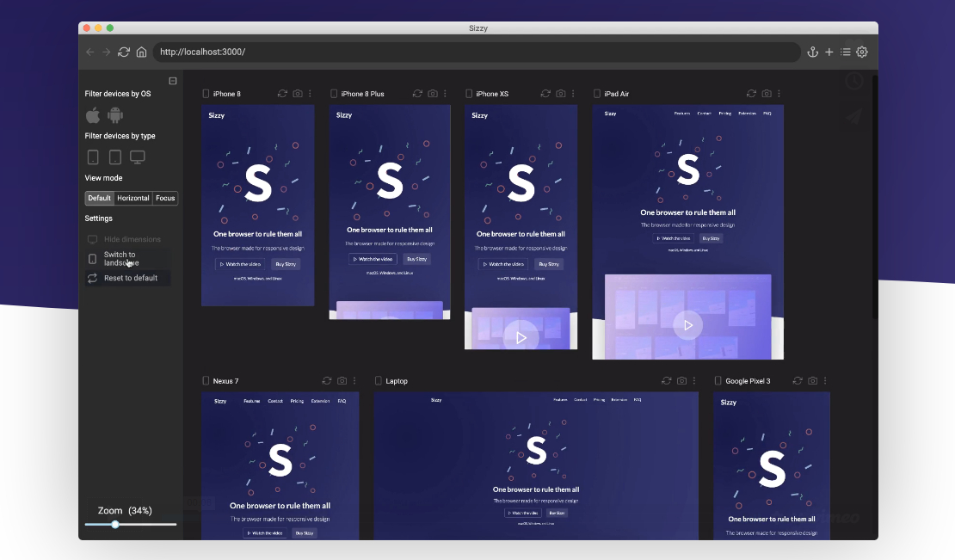Adjust the Zoom slider
Viewport: 955px width, 560px height.
tap(115, 524)
